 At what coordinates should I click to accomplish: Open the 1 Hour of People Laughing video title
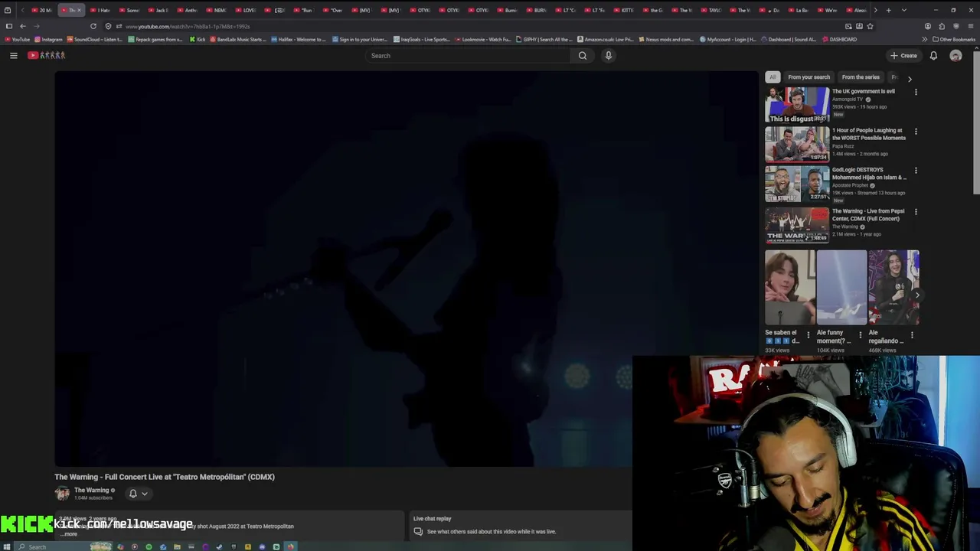click(x=868, y=134)
